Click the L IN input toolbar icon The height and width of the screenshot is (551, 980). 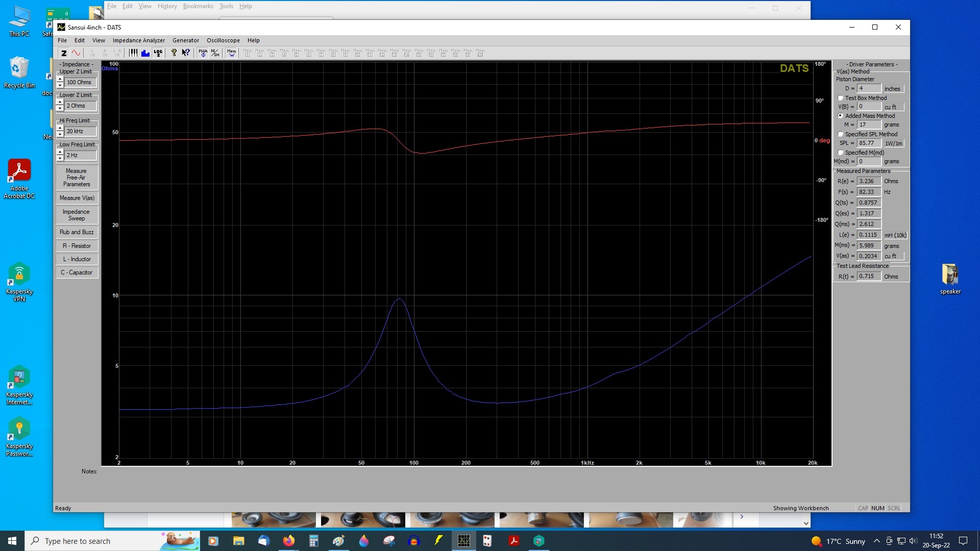[93, 53]
